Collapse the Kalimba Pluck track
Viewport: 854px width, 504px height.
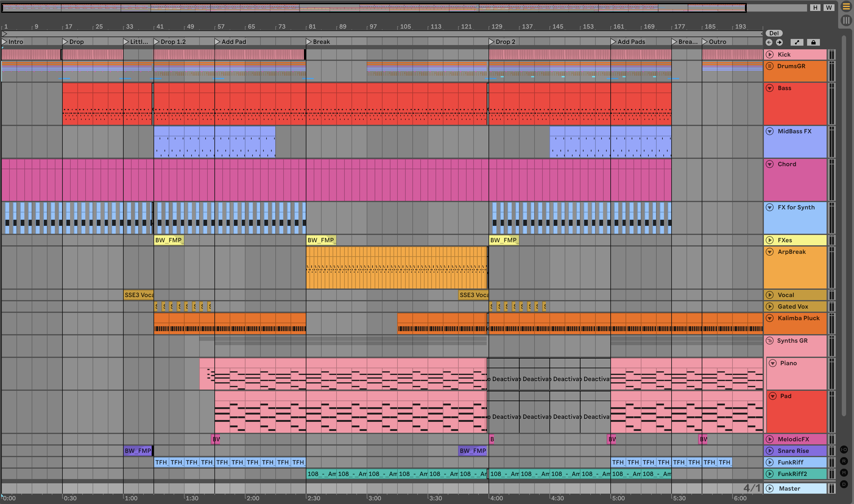pyautogui.click(x=770, y=318)
